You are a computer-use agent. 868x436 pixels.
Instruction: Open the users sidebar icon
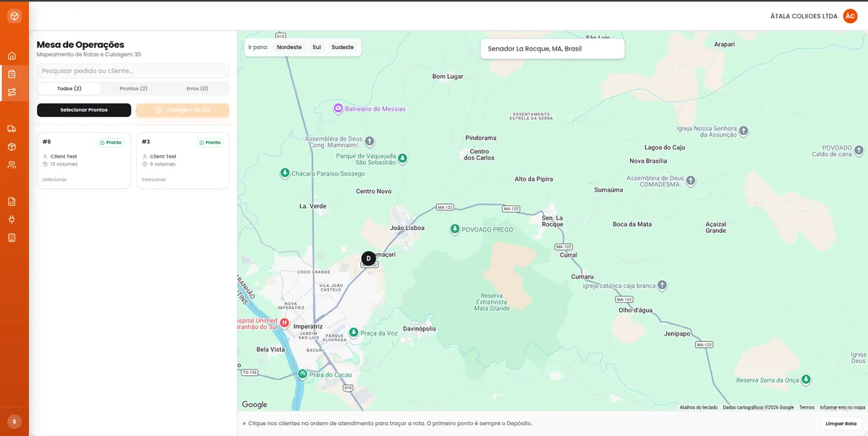12,165
